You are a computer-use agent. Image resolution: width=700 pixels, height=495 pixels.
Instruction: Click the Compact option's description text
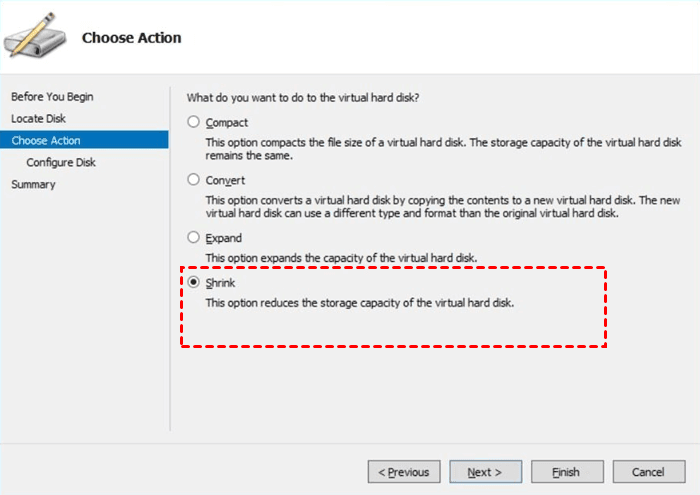pos(443,149)
